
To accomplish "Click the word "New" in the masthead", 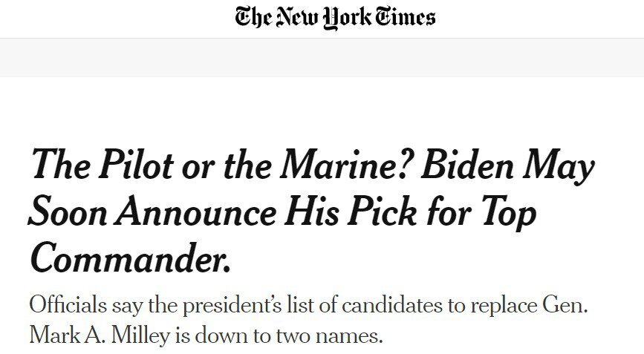I will [296, 18].
